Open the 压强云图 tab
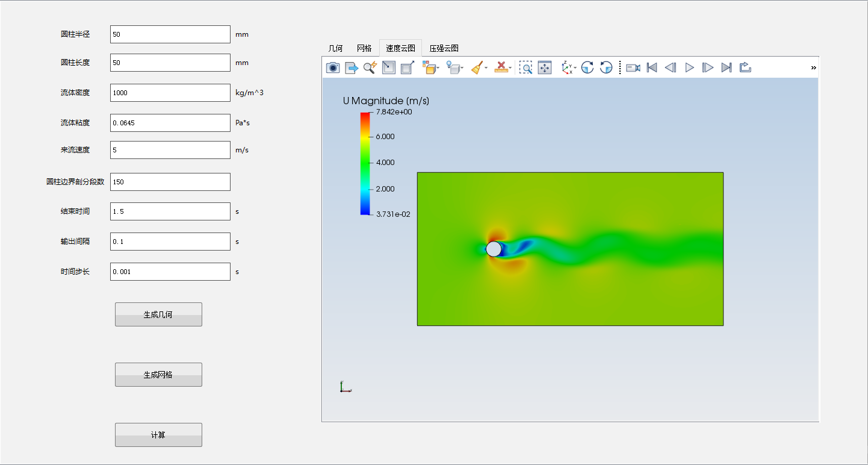Screen dimensions: 868x465 pos(444,48)
